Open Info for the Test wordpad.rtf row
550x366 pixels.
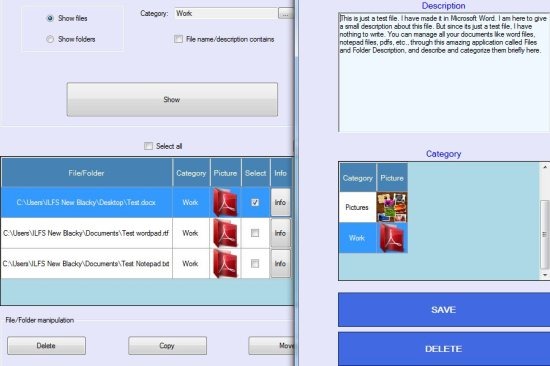281,233
